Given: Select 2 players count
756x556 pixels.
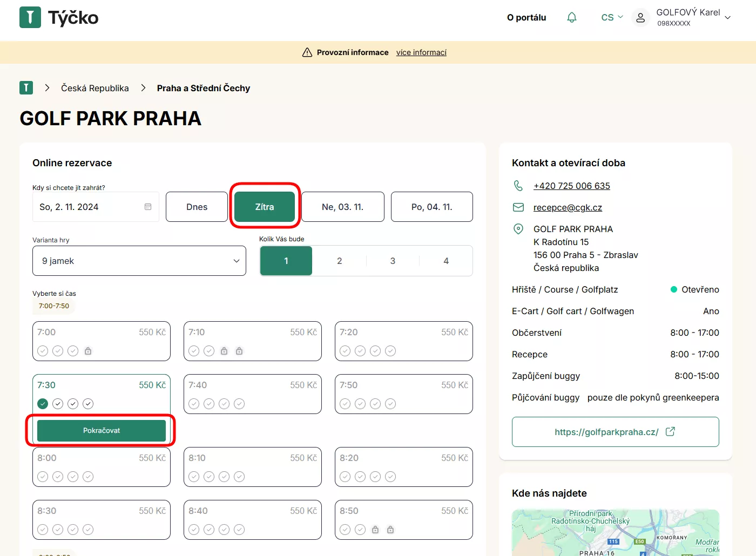Looking at the screenshot, I should click(340, 261).
